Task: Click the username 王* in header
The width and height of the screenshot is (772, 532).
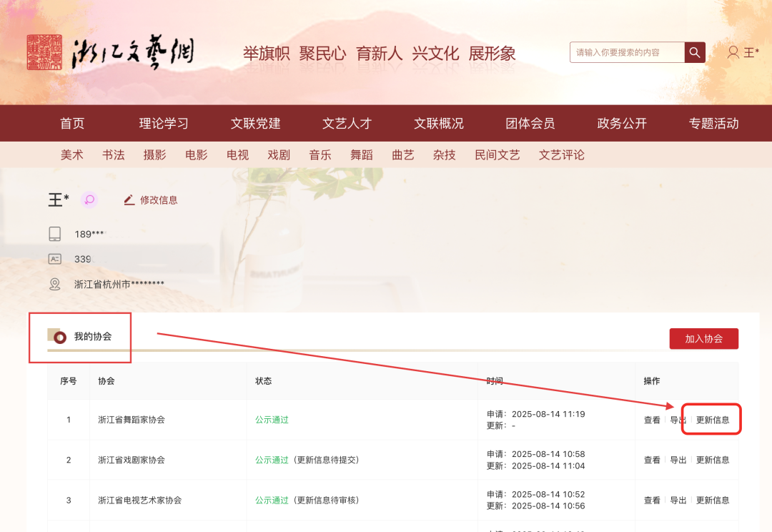Action: click(751, 52)
